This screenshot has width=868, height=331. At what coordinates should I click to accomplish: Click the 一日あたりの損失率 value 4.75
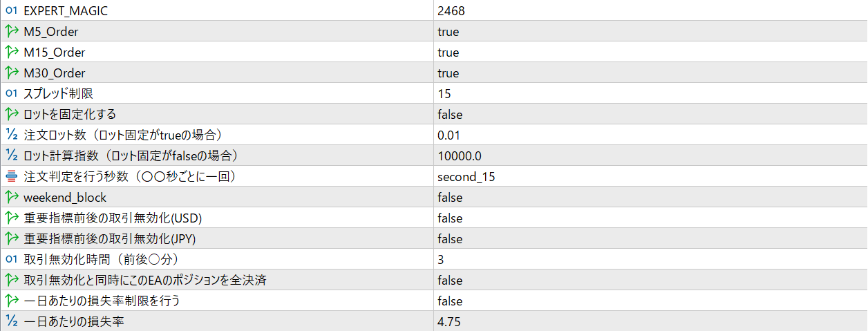click(x=449, y=322)
